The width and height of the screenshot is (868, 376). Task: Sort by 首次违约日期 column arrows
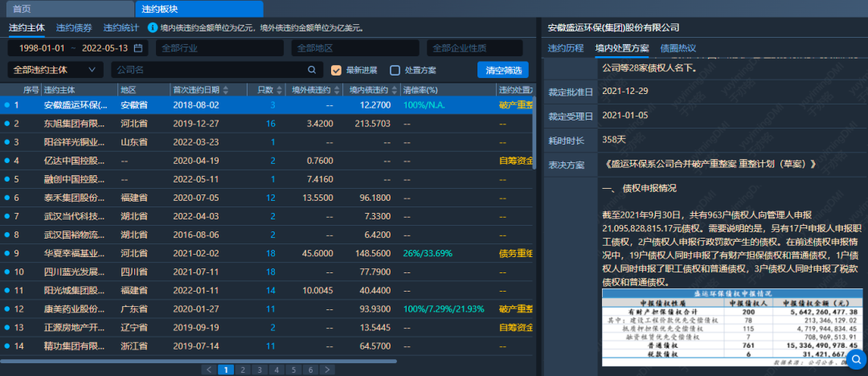[226, 90]
